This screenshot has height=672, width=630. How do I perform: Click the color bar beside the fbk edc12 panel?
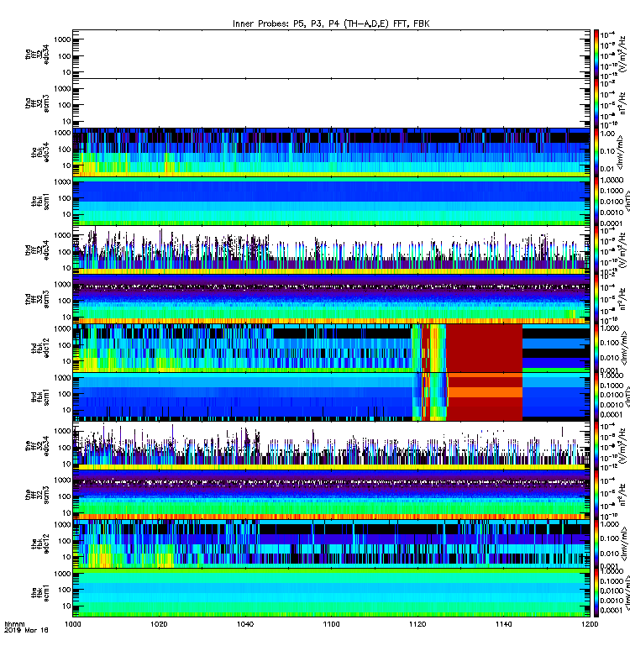tap(596, 543)
